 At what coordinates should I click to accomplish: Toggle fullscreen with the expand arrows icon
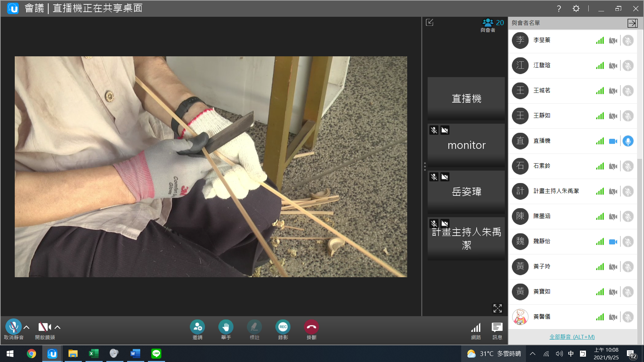click(497, 308)
